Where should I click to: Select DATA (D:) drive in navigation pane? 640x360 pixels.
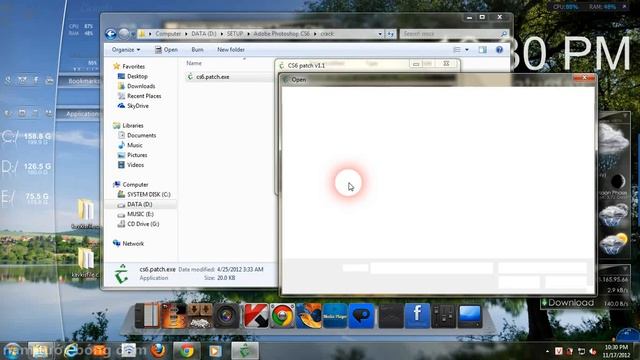tap(140, 204)
